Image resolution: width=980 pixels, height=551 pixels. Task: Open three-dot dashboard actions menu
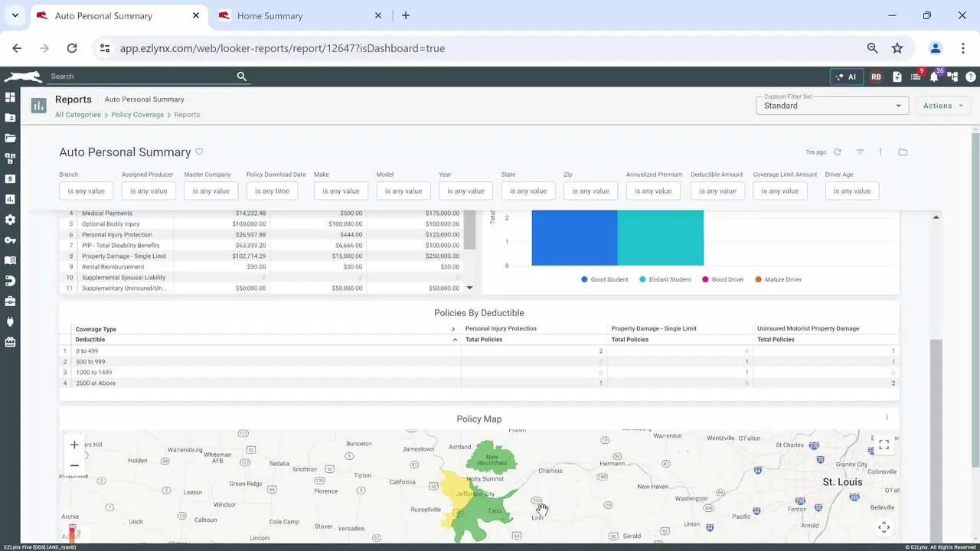click(880, 152)
